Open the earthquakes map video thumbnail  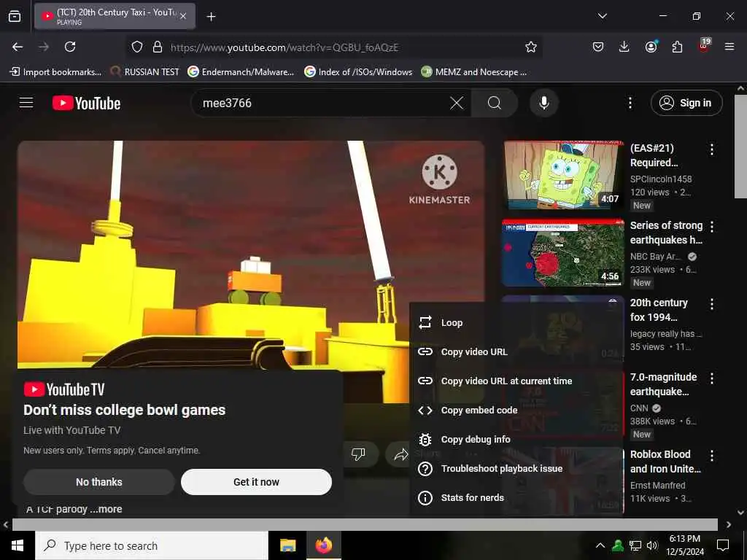tap(563, 253)
